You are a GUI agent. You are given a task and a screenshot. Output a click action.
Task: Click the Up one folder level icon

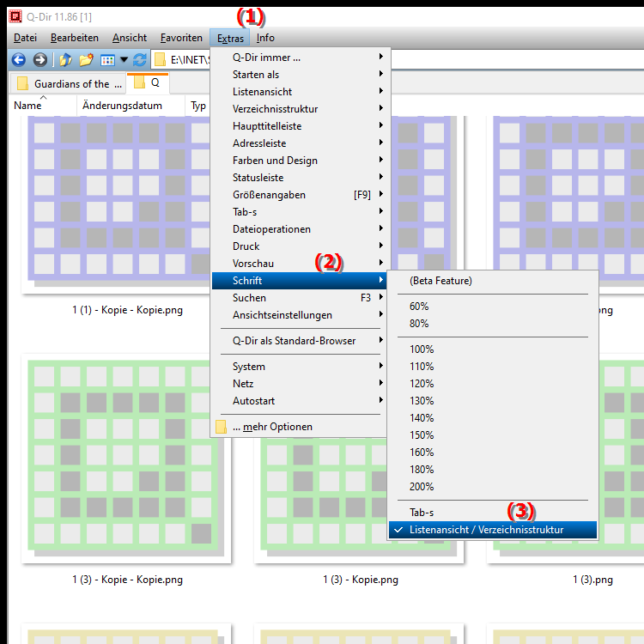point(65,60)
